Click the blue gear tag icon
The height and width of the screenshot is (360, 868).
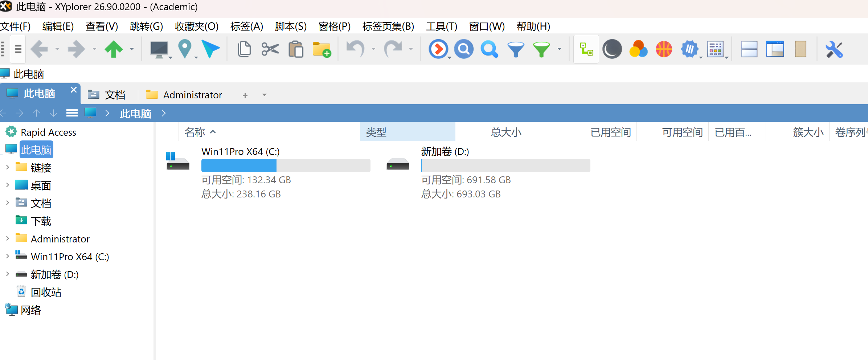tap(690, 49)
